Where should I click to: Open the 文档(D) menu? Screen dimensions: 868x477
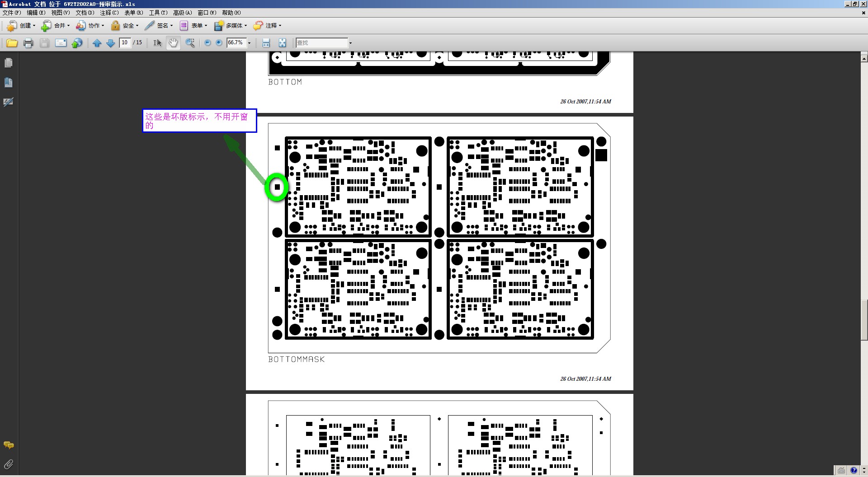(x=85, y=13)
